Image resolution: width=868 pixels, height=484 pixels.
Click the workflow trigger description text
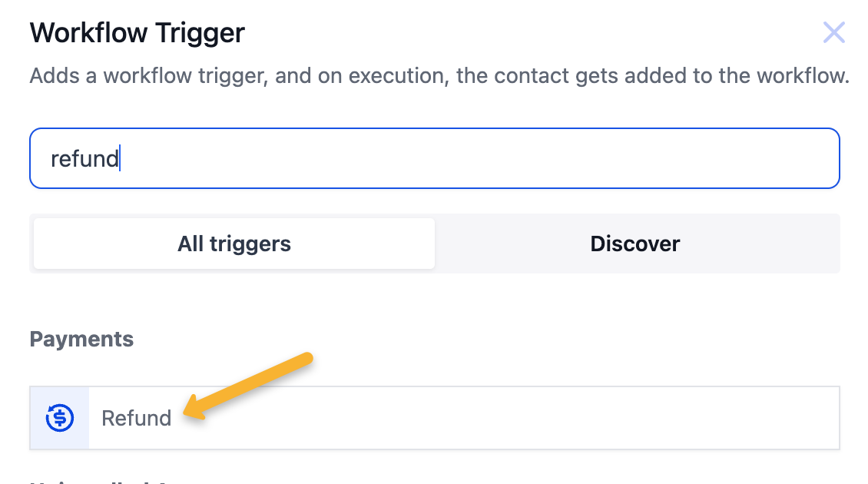pyautogui.click(x=439, y=77)
